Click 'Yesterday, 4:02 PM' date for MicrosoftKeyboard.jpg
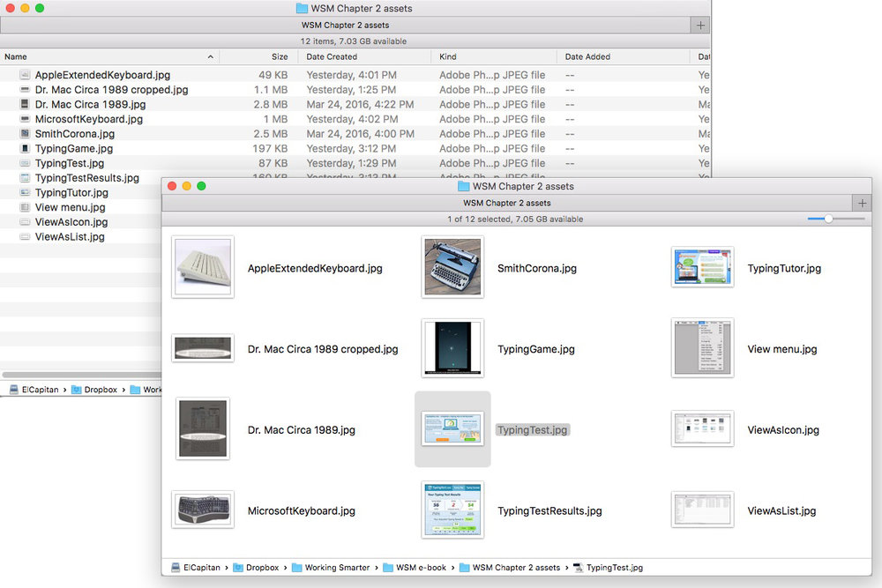This screenshot has width=882, height=588. coord(352,119)
